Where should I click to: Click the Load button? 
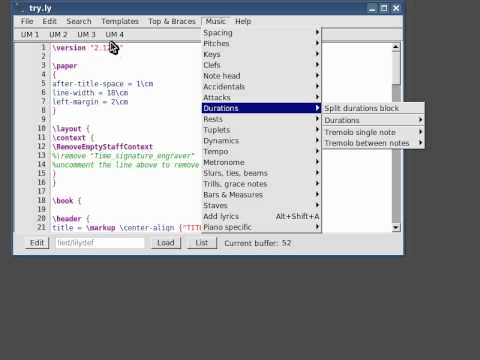(x=166, y=243)
